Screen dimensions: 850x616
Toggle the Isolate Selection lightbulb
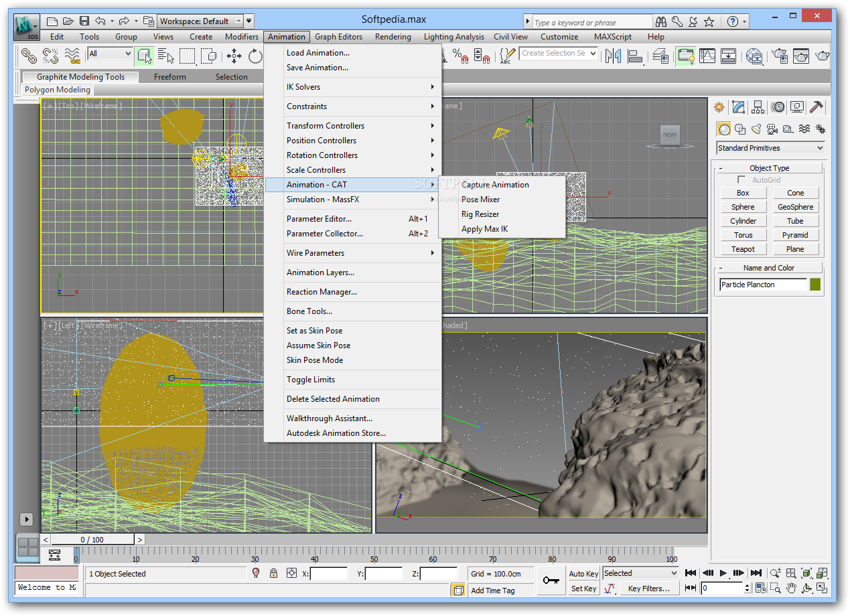tap(256, 573)
